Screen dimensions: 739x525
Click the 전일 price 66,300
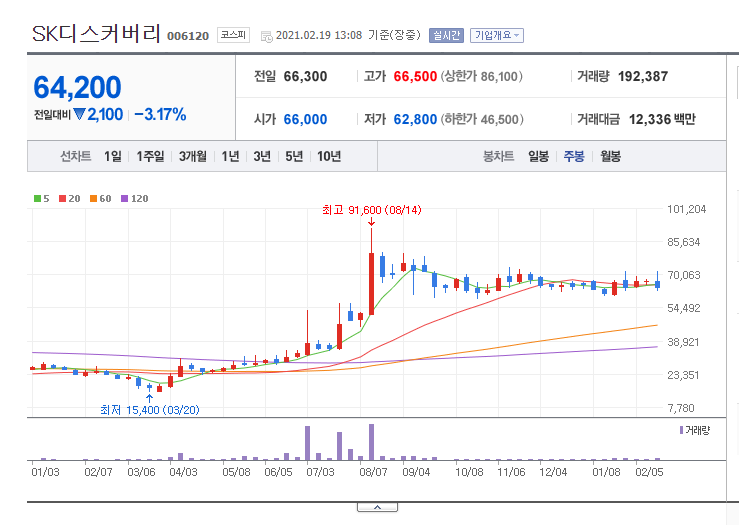point(305,76)
